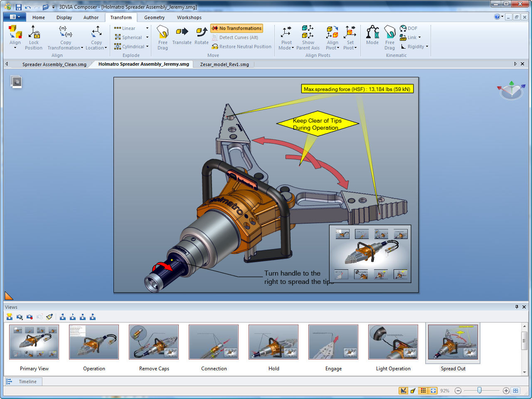Click Restore Neutral Position
The width and height of the screenshot is (532, 399).
click(x=241, y=47)
